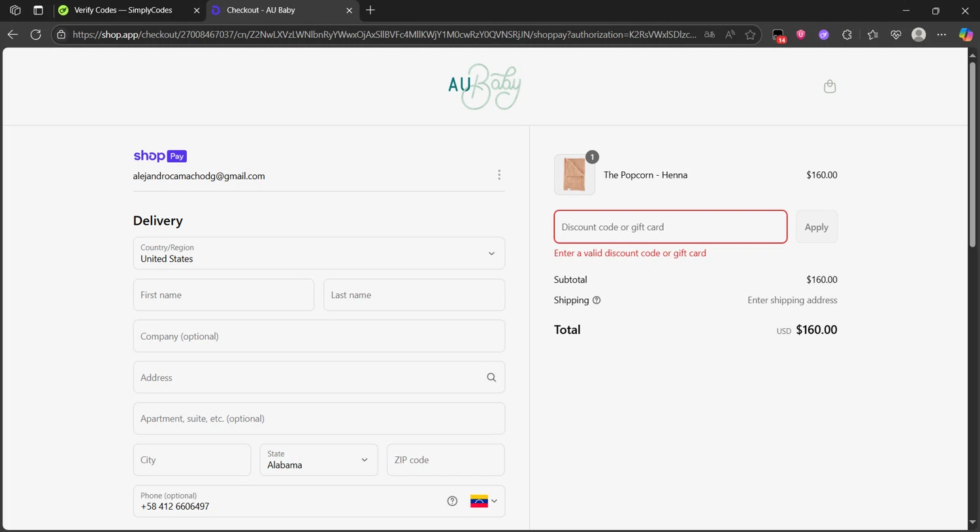Show shipping info help icon

point(596,301)
